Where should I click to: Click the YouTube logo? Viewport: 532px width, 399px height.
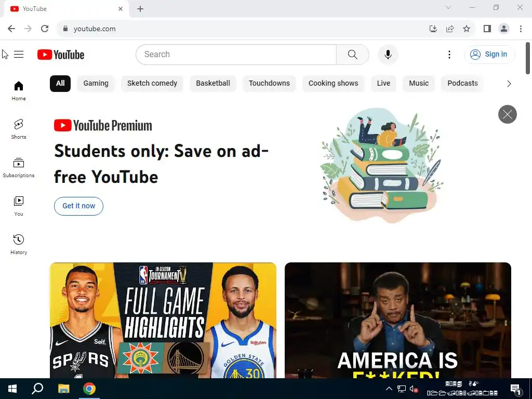tap(61, 55)
